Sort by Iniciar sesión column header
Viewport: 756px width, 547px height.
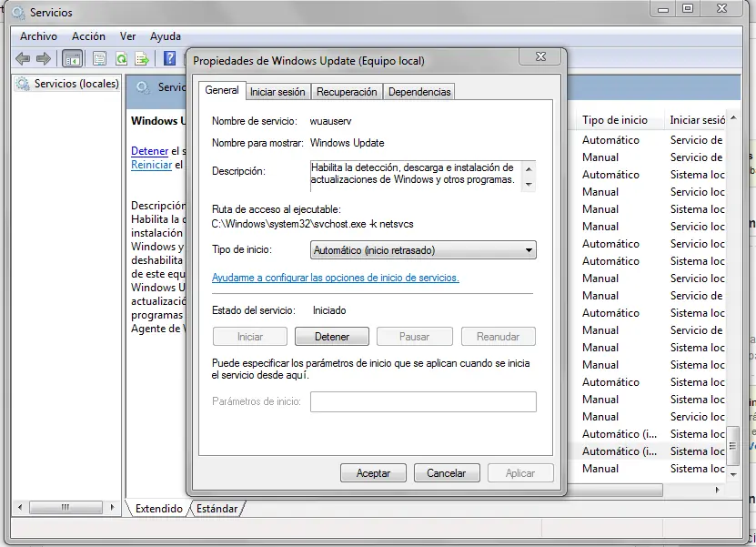click(x=697, y=120)
